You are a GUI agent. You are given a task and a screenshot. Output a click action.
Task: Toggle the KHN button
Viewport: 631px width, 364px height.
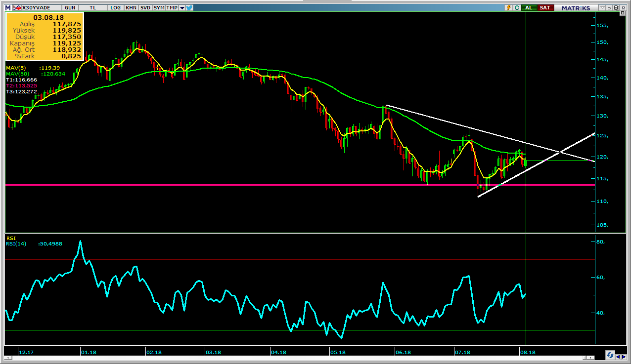click(131, 7)
